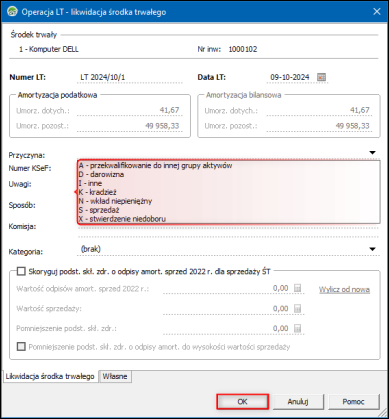Click the Komisja input field

228,232
